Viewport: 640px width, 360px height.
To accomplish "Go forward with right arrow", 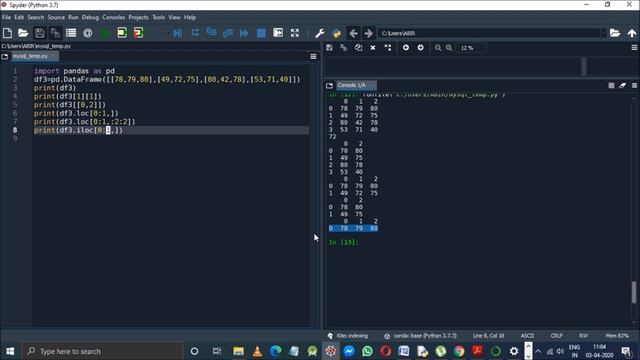I will pos(368,33).
